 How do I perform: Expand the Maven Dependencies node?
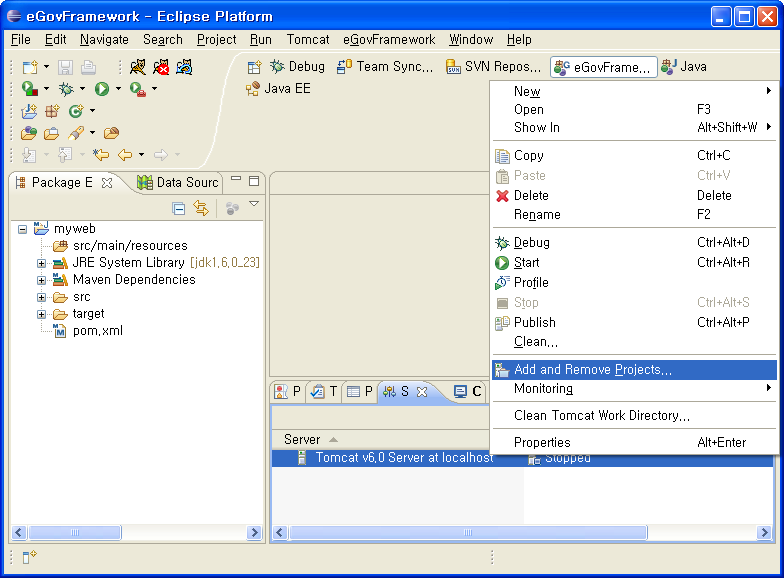[x=42, y=280]
